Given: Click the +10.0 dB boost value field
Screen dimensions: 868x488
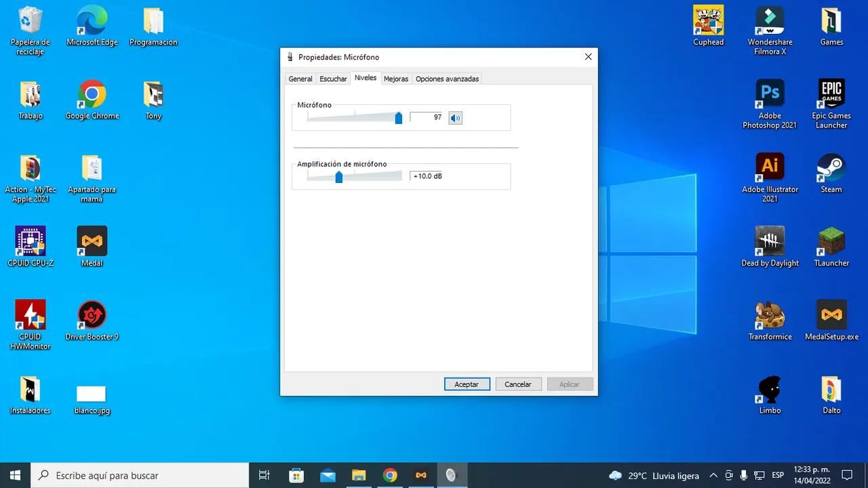Looking at the screenshot, I should click(x=427, y=176).
